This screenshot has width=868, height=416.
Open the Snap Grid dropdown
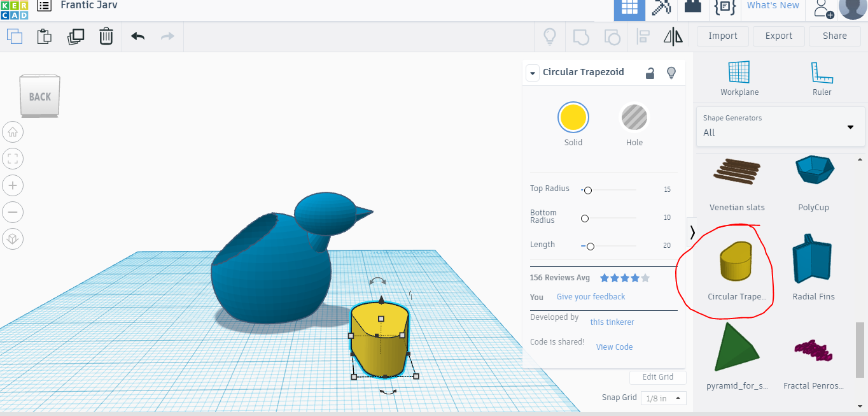click(x=664, y=398)
